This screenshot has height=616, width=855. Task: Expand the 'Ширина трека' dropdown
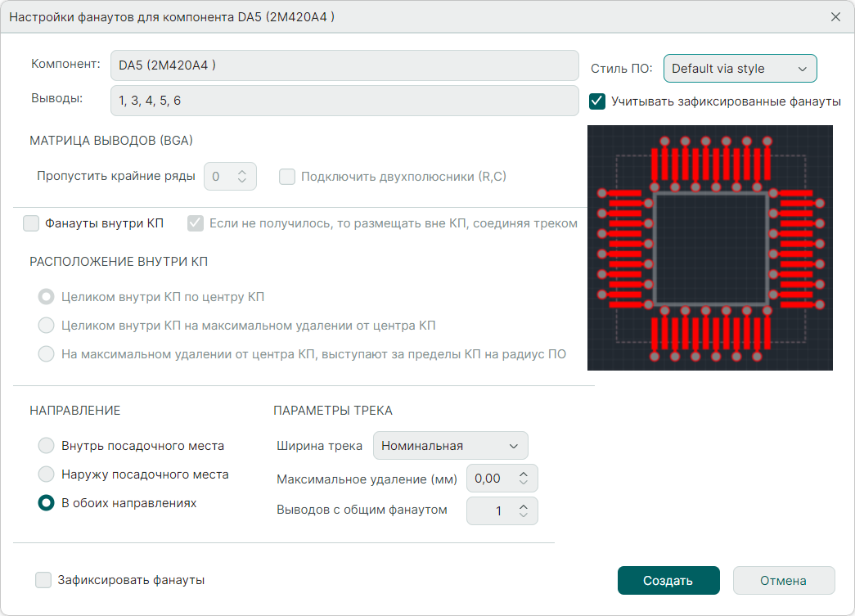coord(450,446)
